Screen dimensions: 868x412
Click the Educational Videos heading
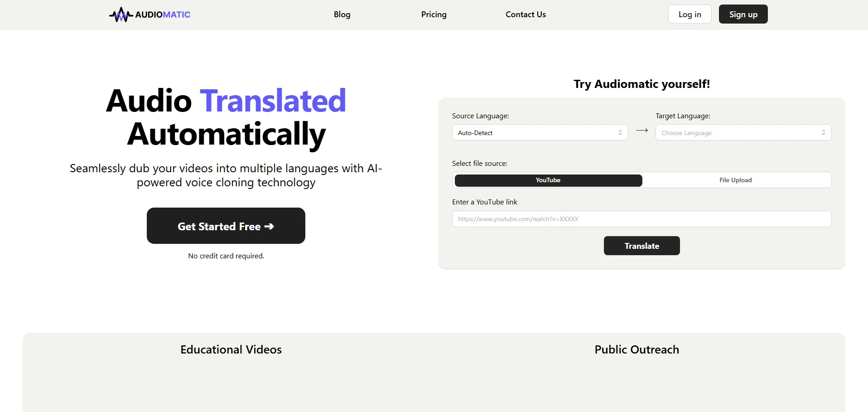click(x=231, y=349)
